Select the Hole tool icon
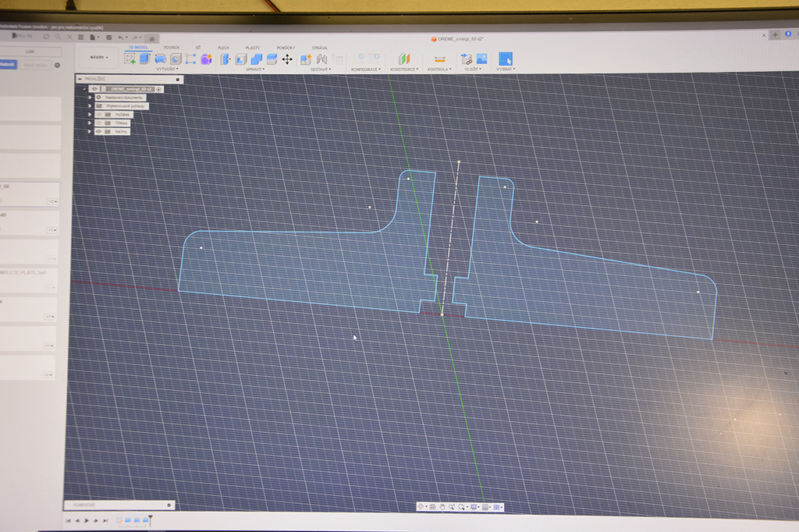Viewport: 799px width, 532px height. 176,59
